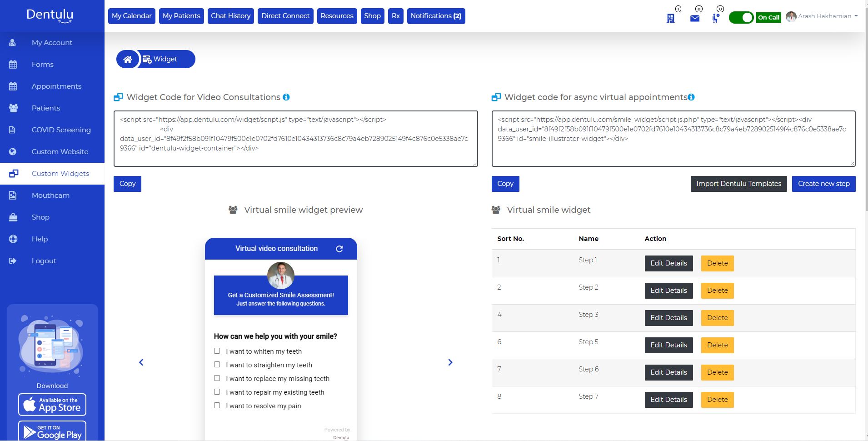Edit details for Step 3

[x=669, y=318]
